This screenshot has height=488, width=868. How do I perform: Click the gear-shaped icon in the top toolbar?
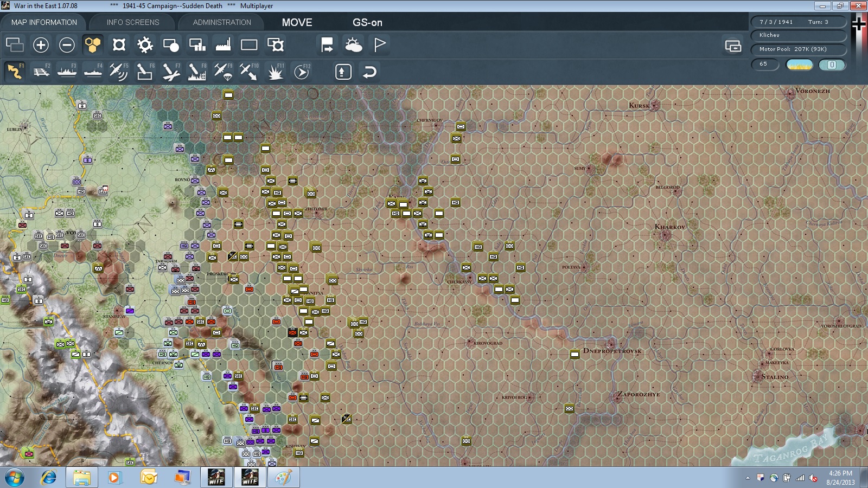145,45
